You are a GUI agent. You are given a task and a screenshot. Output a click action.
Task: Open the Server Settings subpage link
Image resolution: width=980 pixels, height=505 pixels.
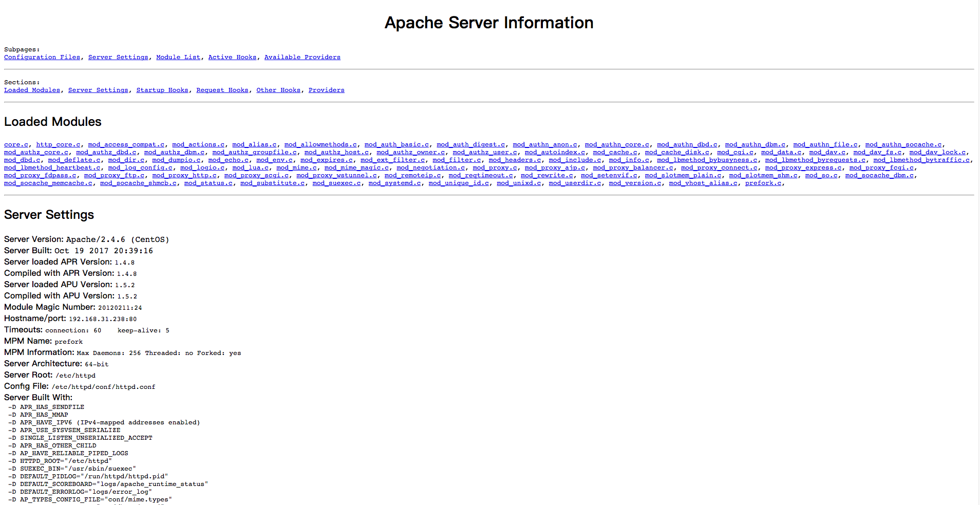[x=118, y=57]
